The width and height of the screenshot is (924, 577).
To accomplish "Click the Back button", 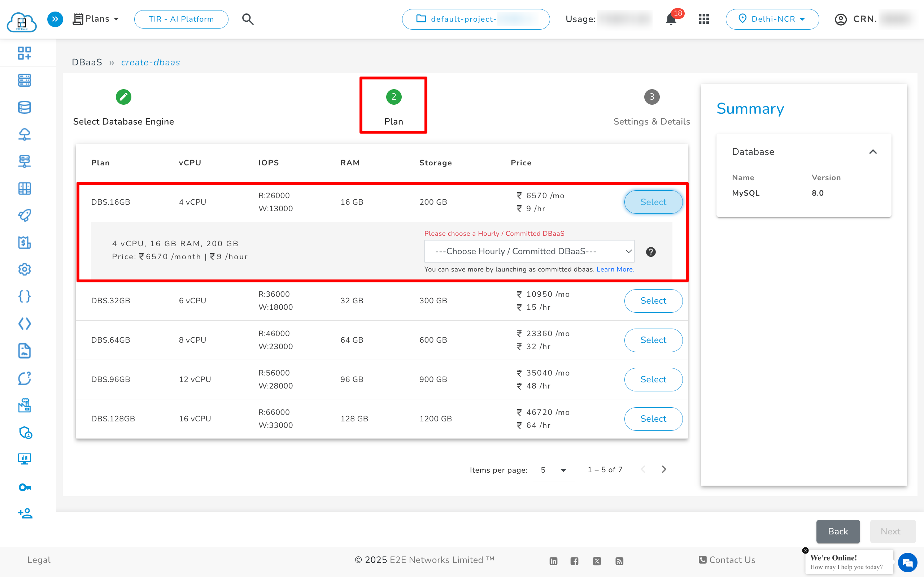I will [x=838, y=531].
